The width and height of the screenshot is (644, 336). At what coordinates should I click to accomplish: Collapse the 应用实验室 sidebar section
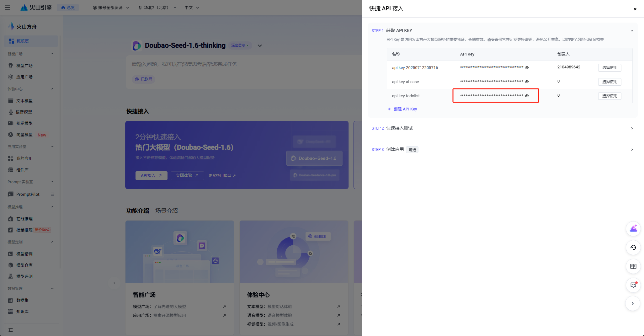tap(52, 147)
